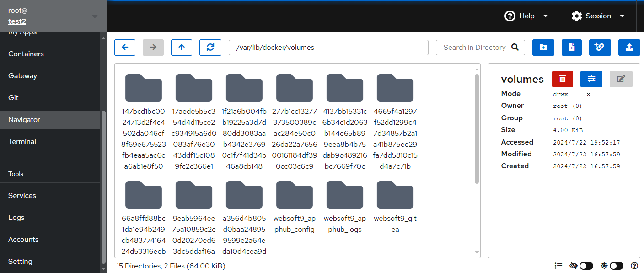The image size is (644, 273).
Task: Select Containers in the sidebar
Action: (26, 54)
